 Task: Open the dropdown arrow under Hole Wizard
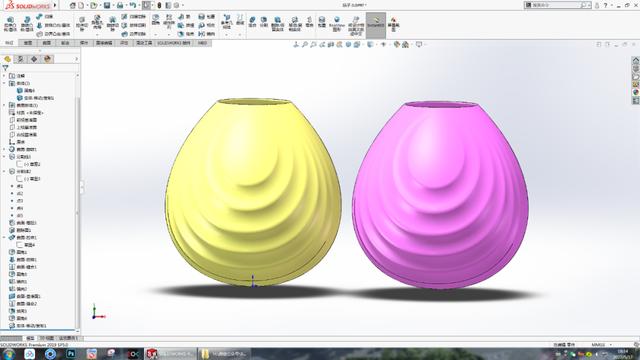(x=97, y=35)
